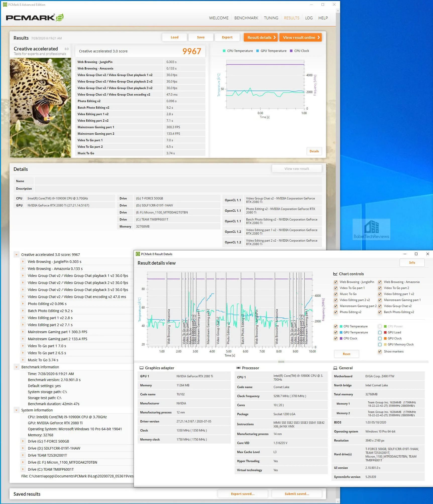
Task: Collapse Creative accelerated 3.0 score tree node
Action: (x=16, y=255)
